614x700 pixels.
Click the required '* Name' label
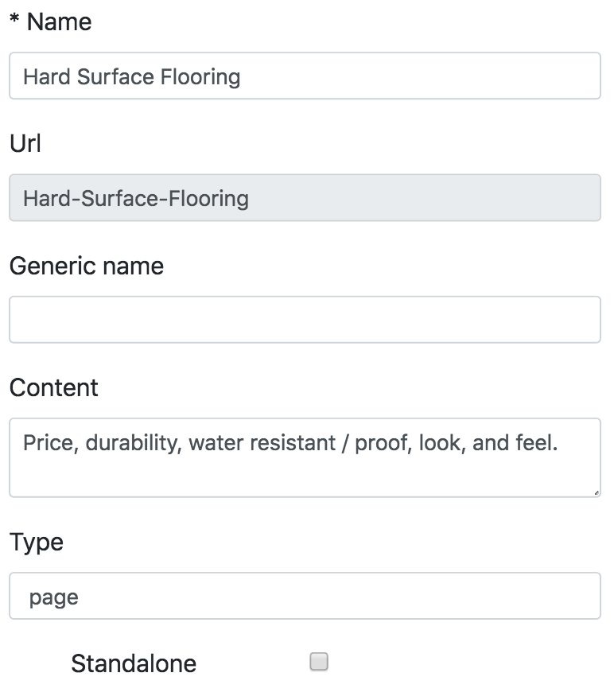50,21
